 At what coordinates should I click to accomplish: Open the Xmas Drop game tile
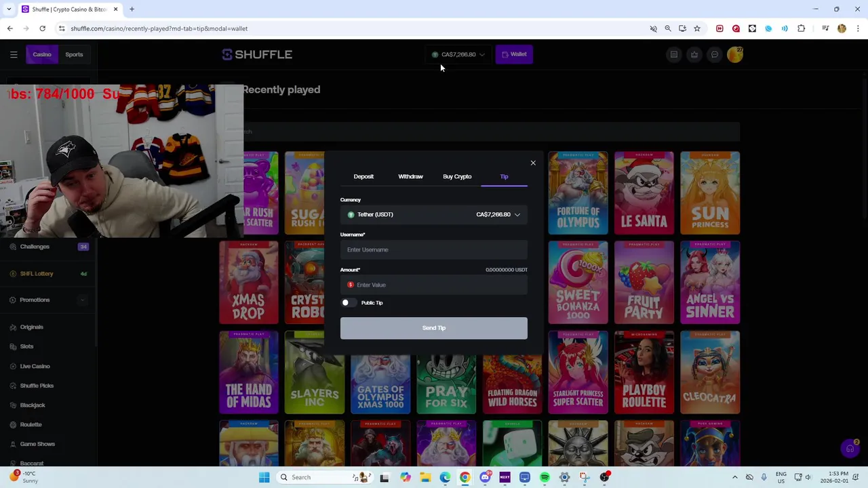point(248,283)
